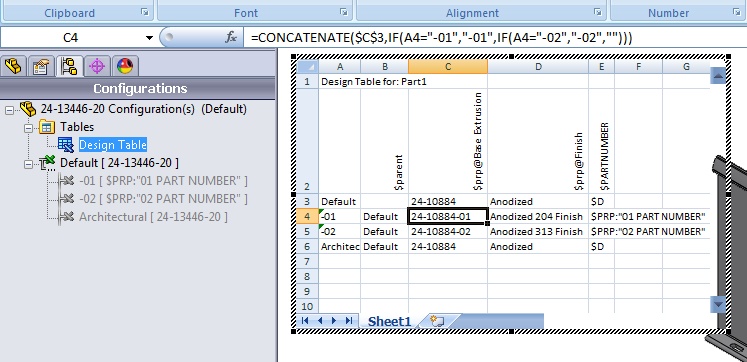
Task: Collapse the 24-13446-20 Configuration(s) root node
Action: tap(9, 110)
